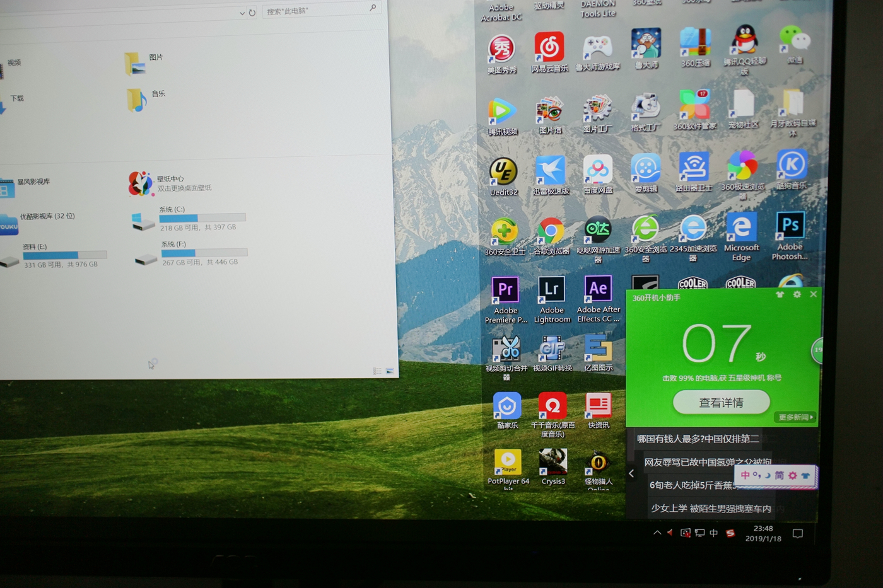
Task: Open the 更多新闻 link in the 360 popup
Action: [x=795, y=417]
